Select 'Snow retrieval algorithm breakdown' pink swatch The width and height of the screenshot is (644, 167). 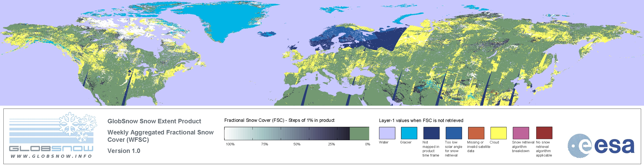[x=521, y=133]
